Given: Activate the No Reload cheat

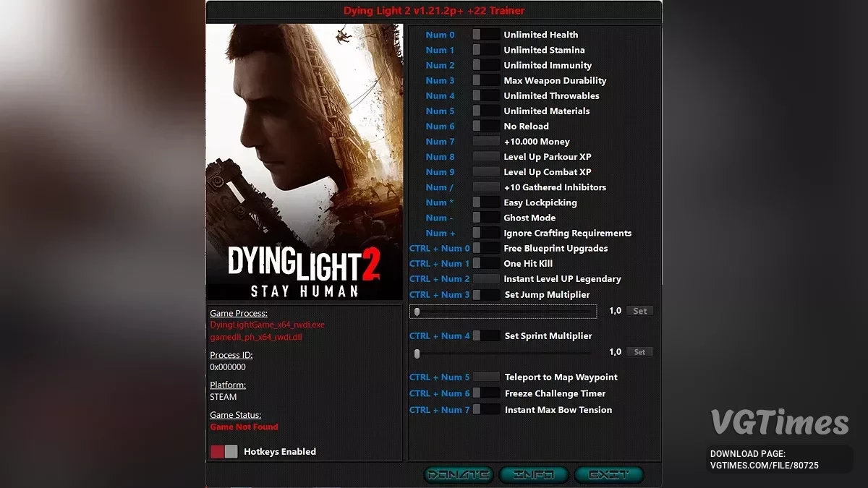Looking at the screenshot, I should click(485, 126).
